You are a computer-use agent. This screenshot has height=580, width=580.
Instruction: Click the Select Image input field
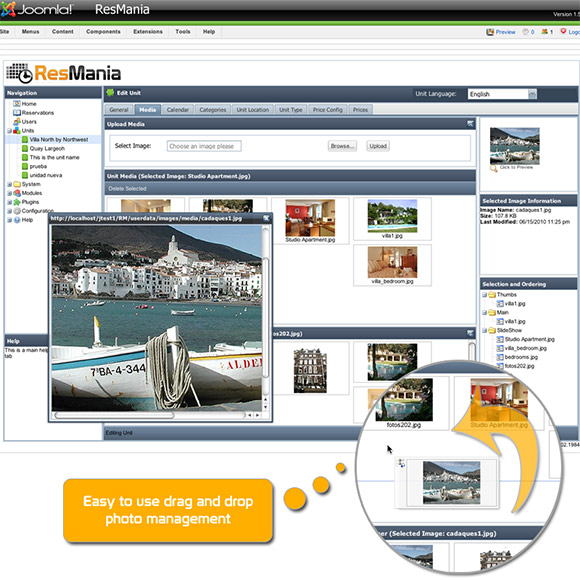point(204,146)
